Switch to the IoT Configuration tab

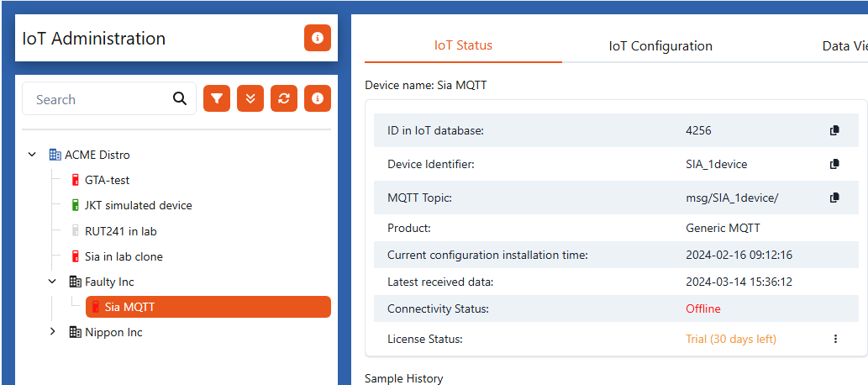pos(660,46)
